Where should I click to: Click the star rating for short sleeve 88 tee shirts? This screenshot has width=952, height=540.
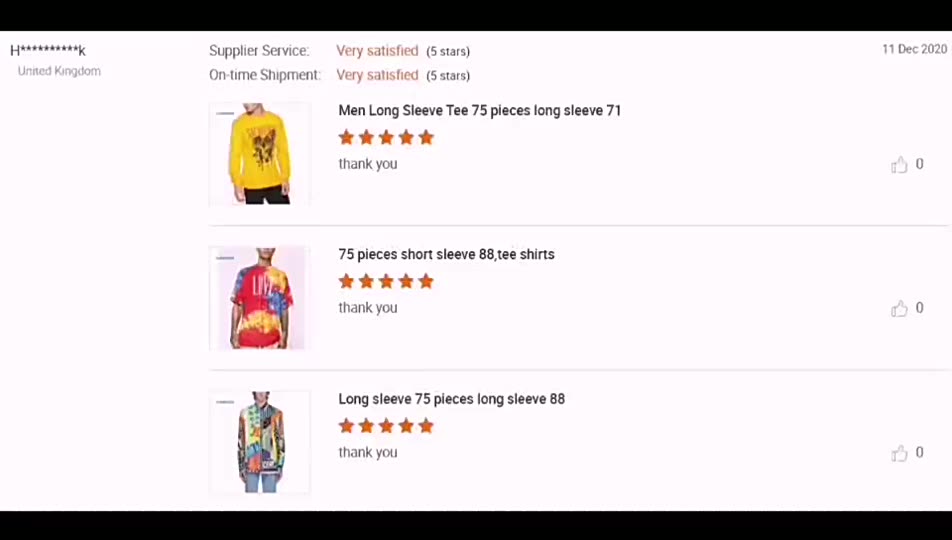coord(386,281)
